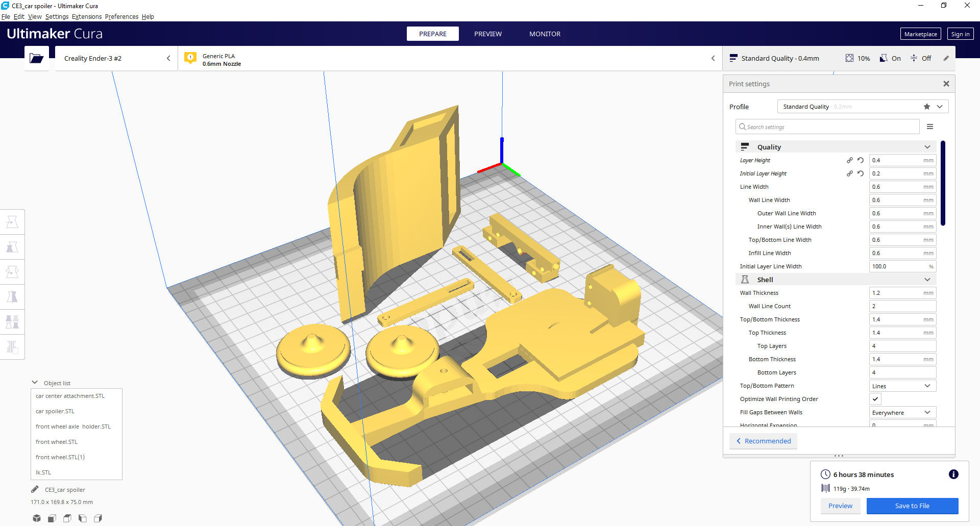Image resolution: width=980 pixels, height=526 pixels.
Task: Open Top/Bottom Pattern dropdown
Action: (x=903, y=386)
